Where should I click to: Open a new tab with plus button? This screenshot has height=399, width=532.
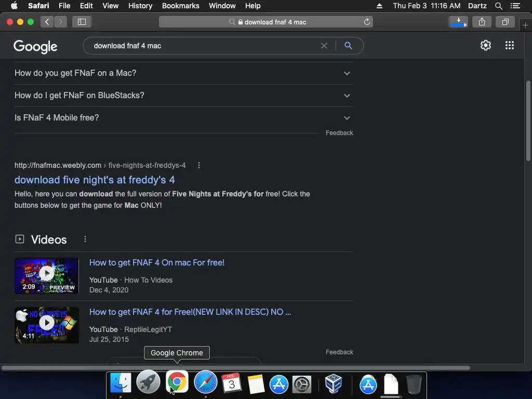pyautogui.click(x=525, y=25)
